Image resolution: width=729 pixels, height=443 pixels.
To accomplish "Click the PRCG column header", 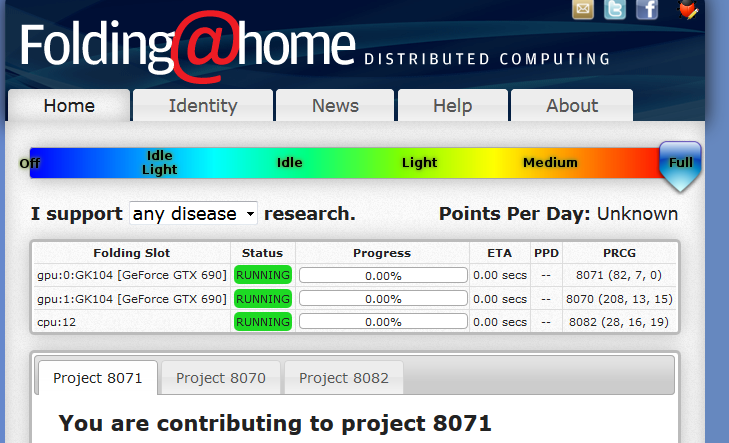I will pos(619,253).
